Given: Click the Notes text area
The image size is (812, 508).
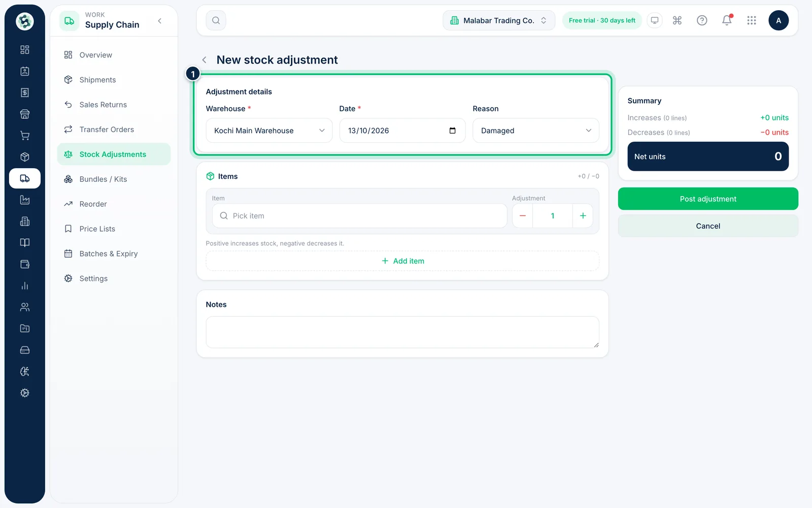Looking at the screenshot, I should 402,332.
